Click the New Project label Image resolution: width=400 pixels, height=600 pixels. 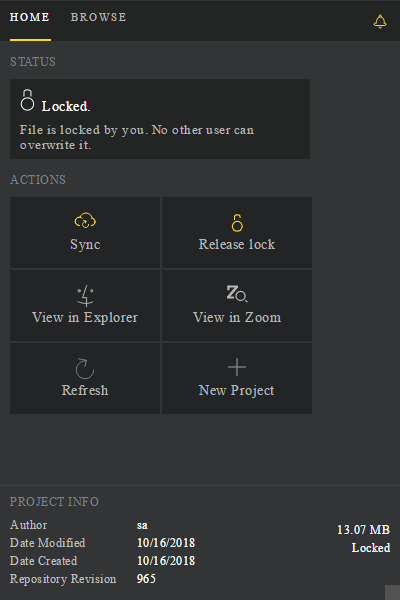tap(237, 391)
